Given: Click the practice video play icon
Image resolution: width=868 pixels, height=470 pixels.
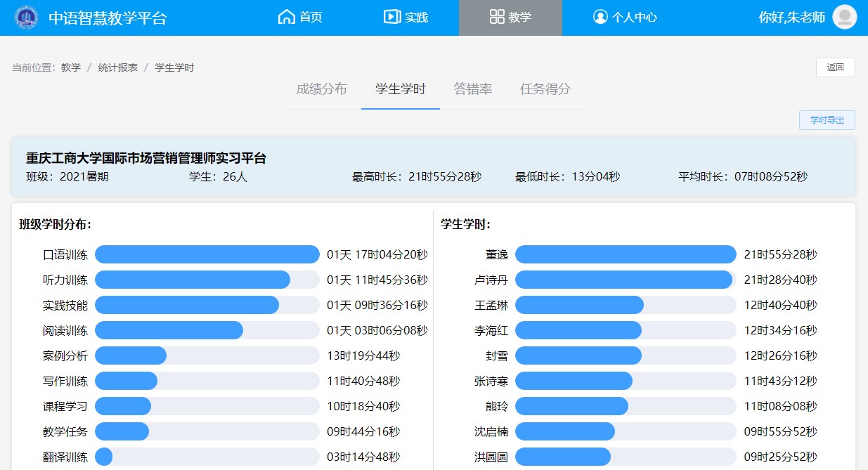Looking at the screenshot, I should pos(391,17).
